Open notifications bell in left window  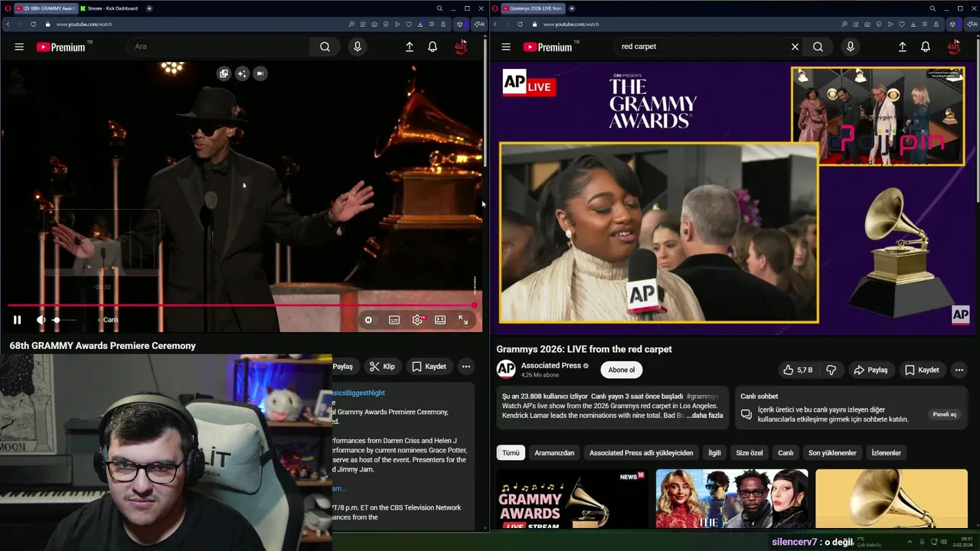pos(433,47)
